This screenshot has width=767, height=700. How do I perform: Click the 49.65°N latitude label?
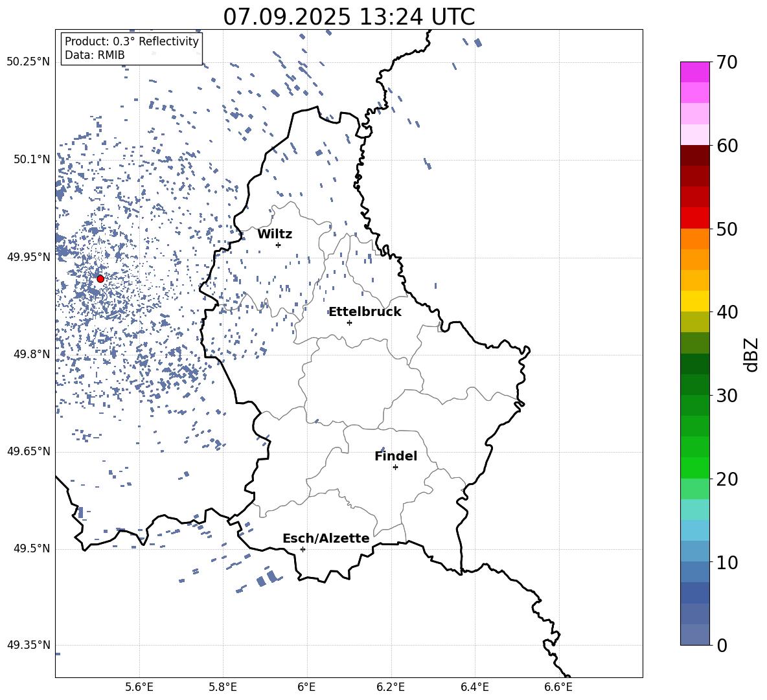tap(29, 451)
